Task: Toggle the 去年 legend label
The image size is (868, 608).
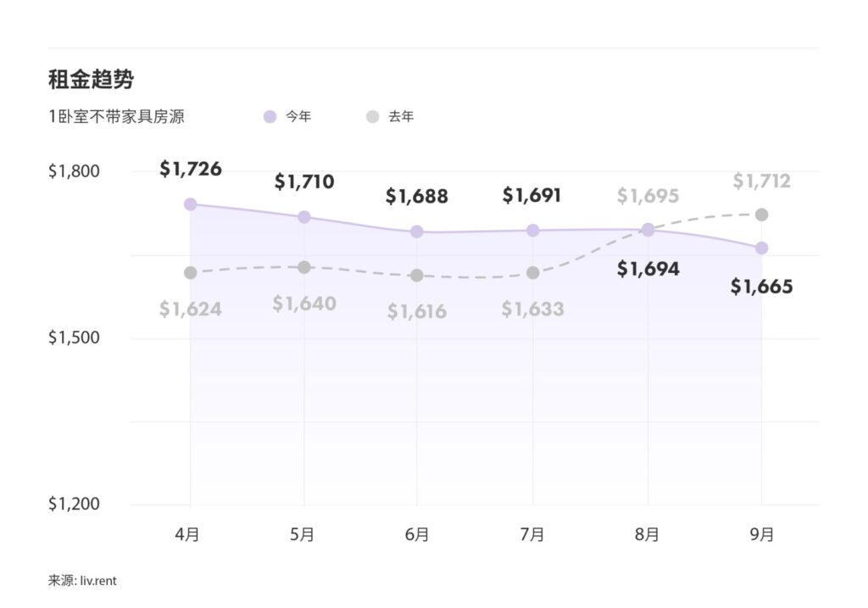Action: (401, 117)
